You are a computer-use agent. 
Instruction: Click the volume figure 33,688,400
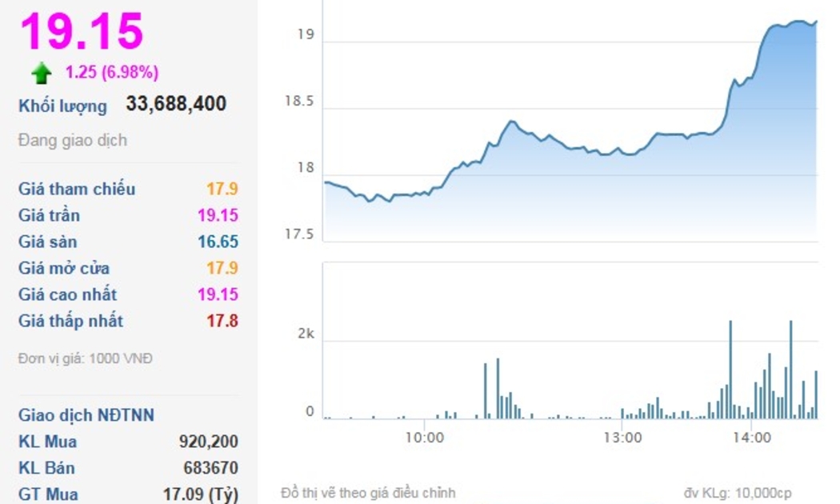176,104
